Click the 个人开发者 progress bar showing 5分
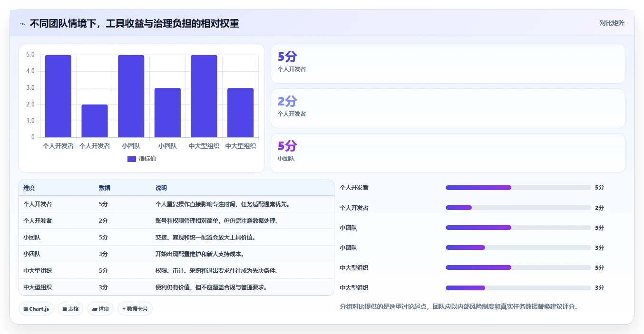The image size is (644, 334). pos(518,188)
